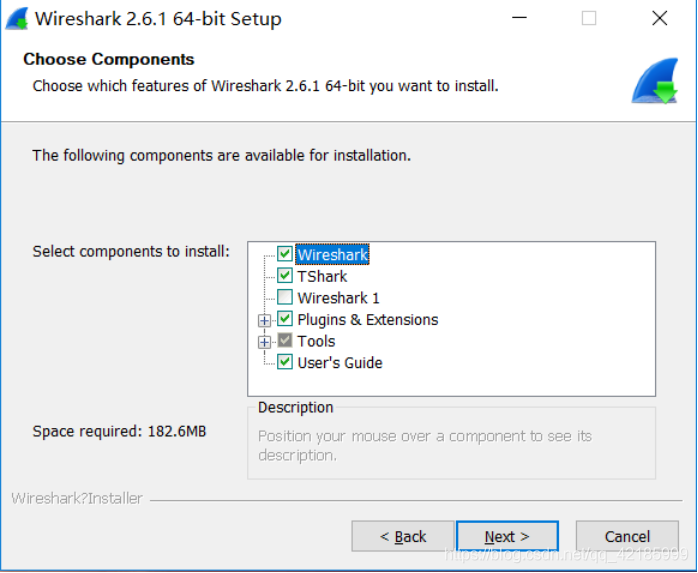Uncheck the TShark component checkbox
This screenshot has width=698, height=573.
point(285,276)
